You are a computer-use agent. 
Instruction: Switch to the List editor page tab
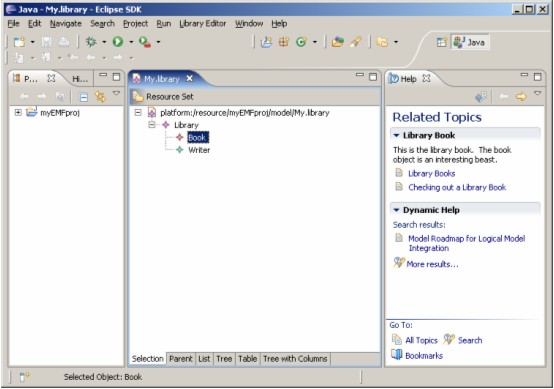(x=204, y=359)
